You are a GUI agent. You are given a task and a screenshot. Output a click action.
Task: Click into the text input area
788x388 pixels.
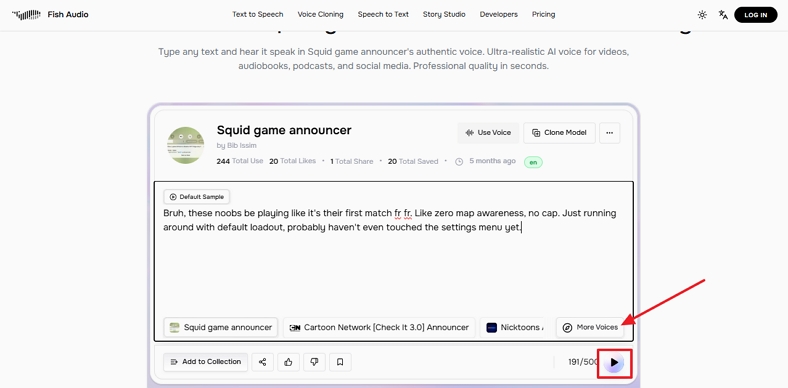[x=393, y=261]
